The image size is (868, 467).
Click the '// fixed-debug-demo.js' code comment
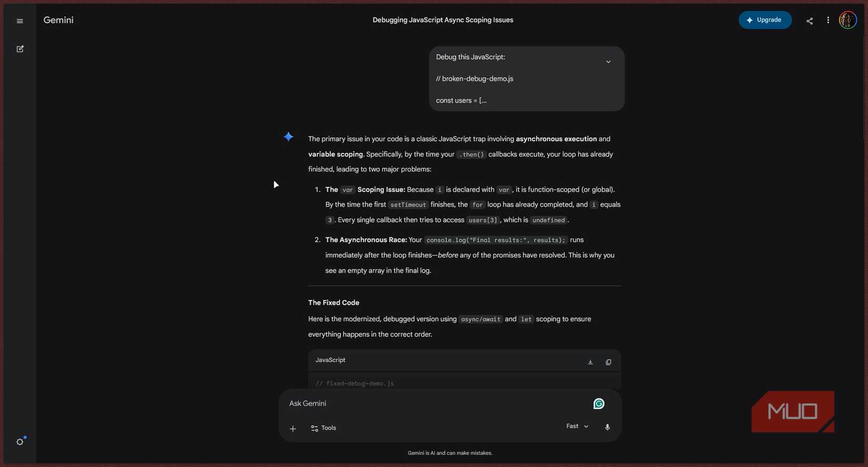click(355, 384)
